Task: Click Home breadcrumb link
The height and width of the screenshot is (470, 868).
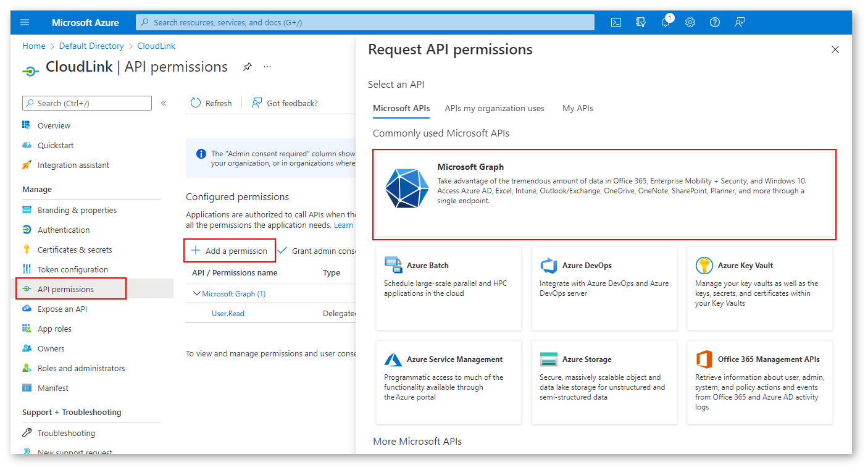Action: (34, 46)
